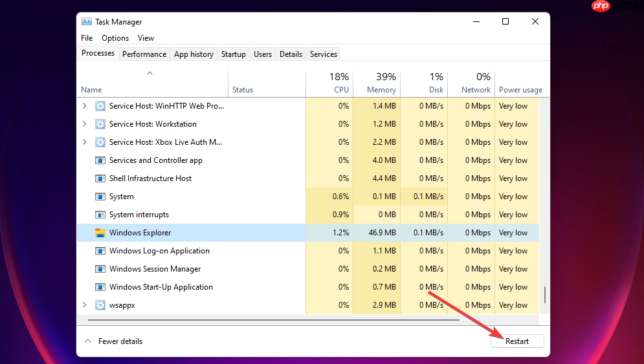Switch to the Performance tab

[x=144, y=54]
